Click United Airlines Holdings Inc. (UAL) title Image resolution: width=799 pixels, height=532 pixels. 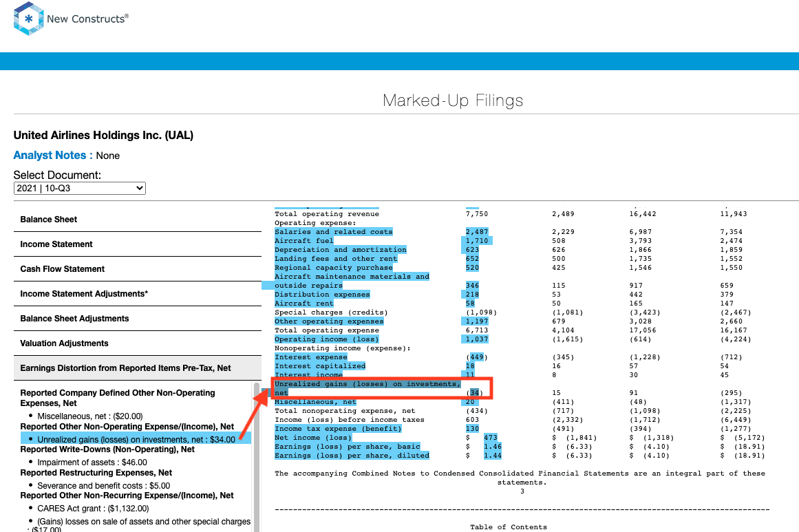click(103, 135)
